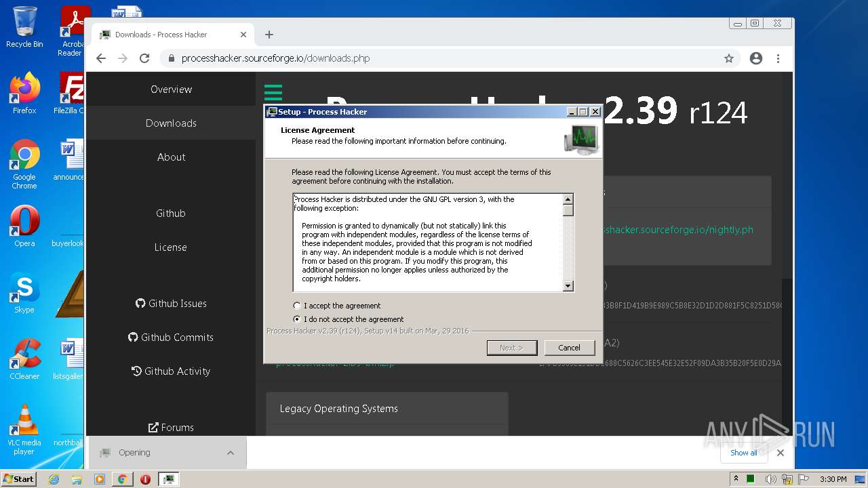Open Github Activity link
Viewport: 868px width, 488px height.
(x=171, y=371)
